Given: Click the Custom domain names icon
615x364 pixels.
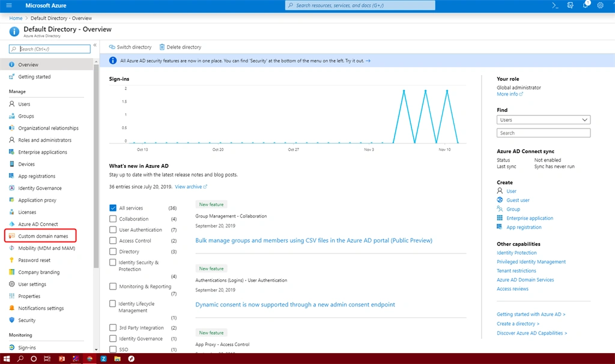Looking at the screenshot, I should click(12, 236).
